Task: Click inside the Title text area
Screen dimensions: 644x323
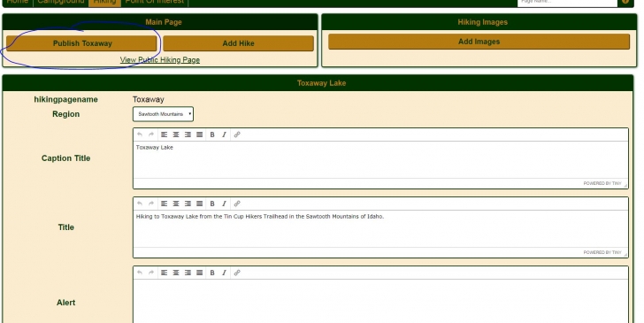Action: pyautogui.click(x=380, y=228)
